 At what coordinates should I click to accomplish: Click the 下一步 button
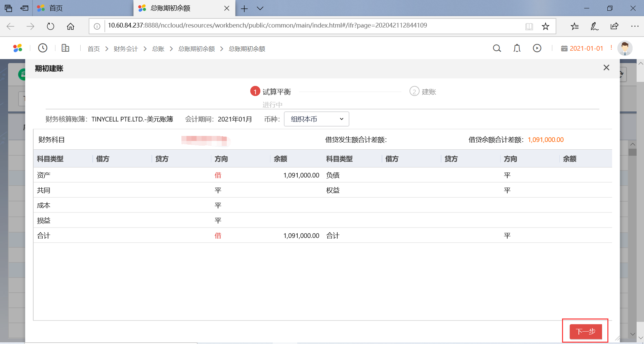586,332
